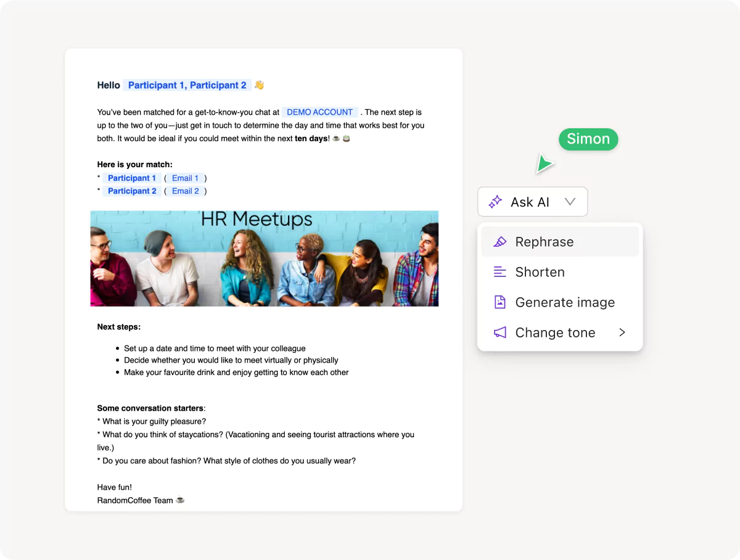Screen dimensions: 740x560
Task: Click 'Some conversation starters' heading
Action: coord(151,408)
